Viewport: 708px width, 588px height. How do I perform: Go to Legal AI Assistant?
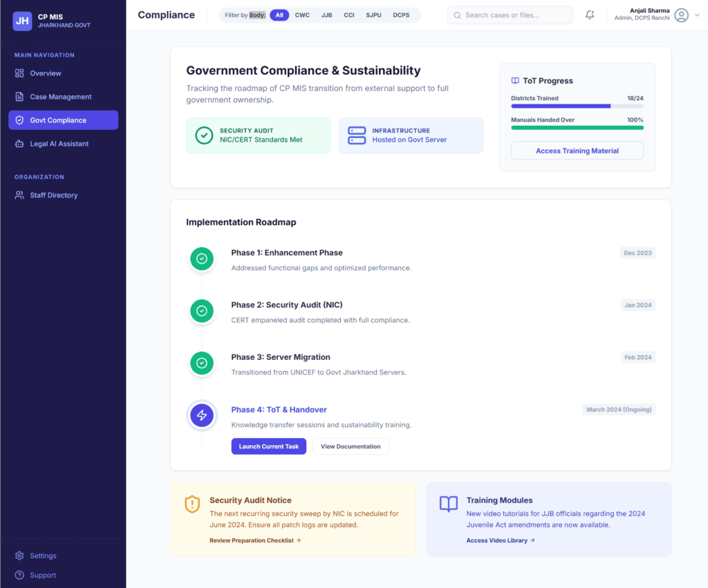coord(59,144)
